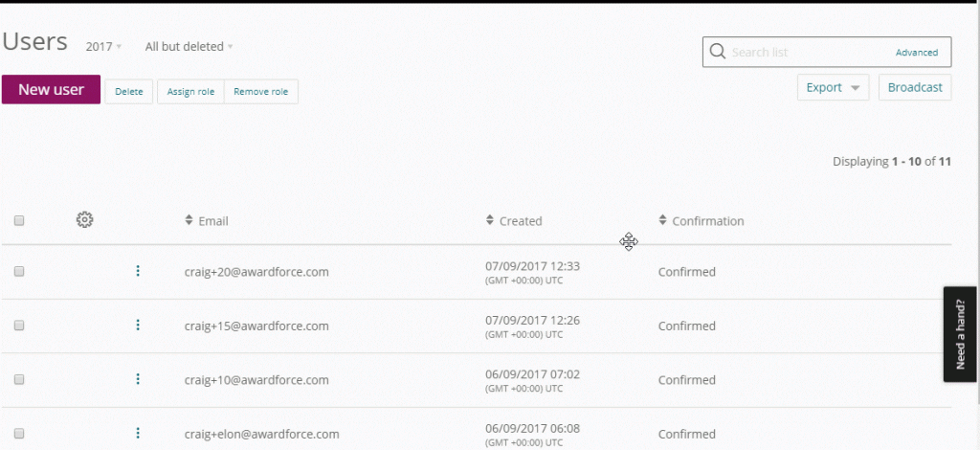980x450 pixels.
Task: Open the 'All but deleted' filter dropdown
Action: click(x=189, y=46)
